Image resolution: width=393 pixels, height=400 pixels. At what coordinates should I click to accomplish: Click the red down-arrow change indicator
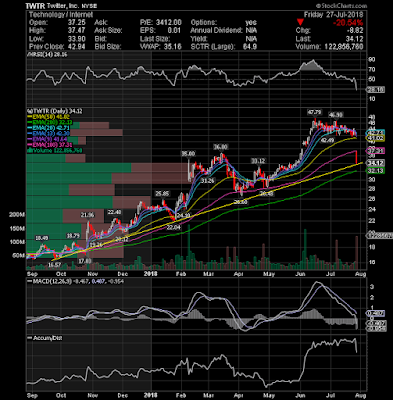[300, 23]
